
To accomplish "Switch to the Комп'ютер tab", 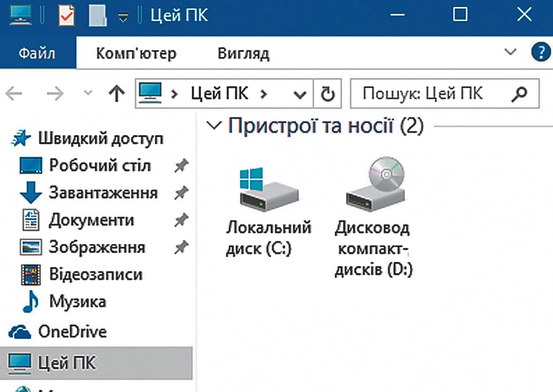I will point(136,53).
